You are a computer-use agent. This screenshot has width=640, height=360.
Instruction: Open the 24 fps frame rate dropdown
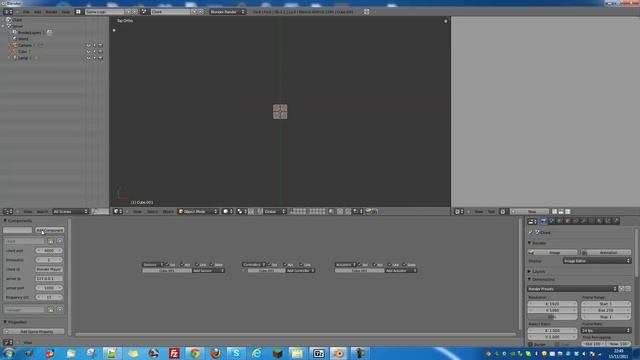click(606, 330)
